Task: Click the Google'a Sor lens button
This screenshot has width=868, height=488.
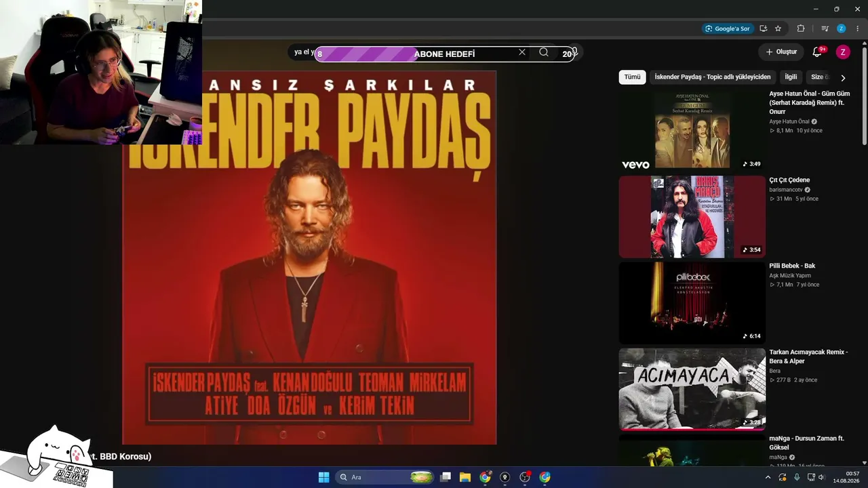Action: [x=728, y=28]
